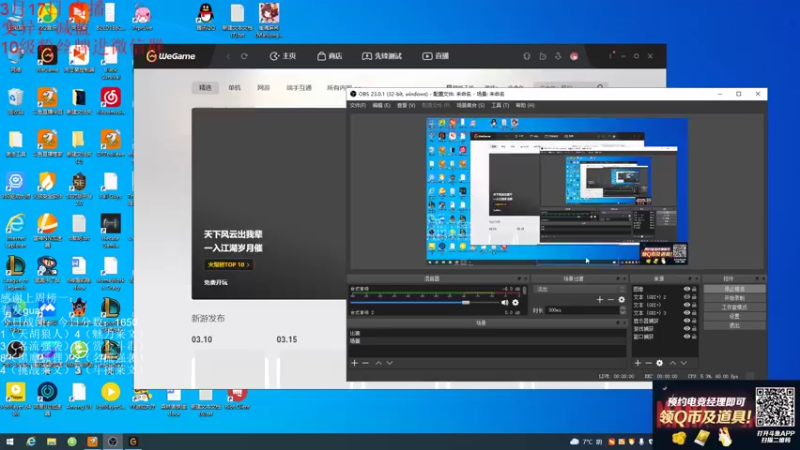Open the 帮助(H) menu in OBS
This screenshot has height=450, width=800.
point(525,106)
